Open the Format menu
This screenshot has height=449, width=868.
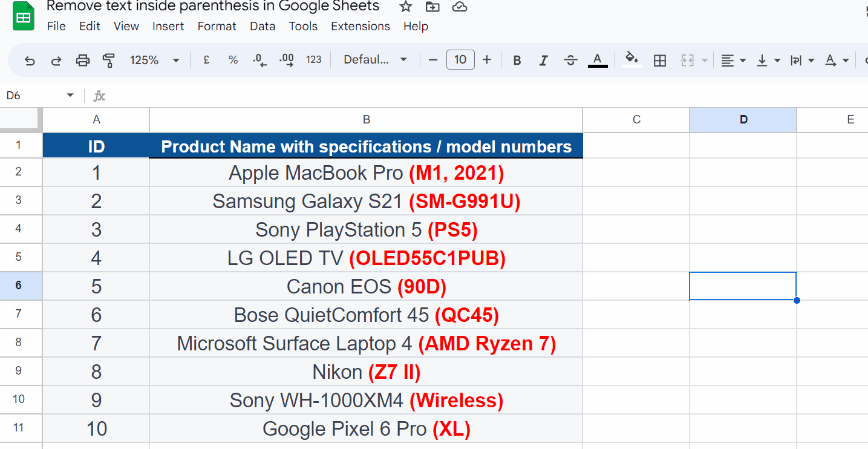click(x=217, y=26)
